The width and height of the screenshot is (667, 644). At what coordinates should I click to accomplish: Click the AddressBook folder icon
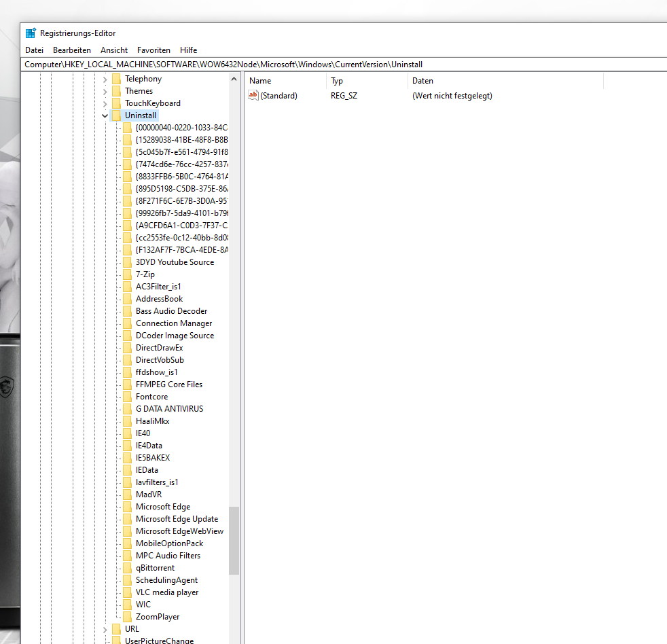pos(127,299)
